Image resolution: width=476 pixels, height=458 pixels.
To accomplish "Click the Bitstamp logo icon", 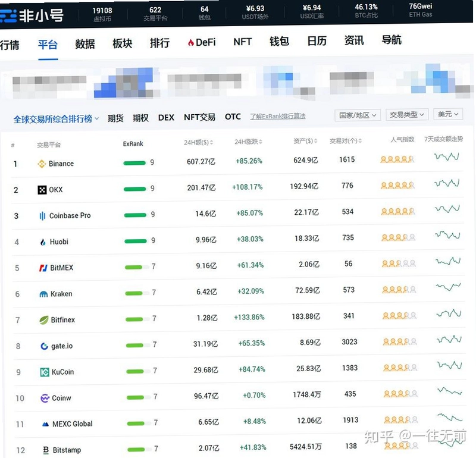I will 46,450.
